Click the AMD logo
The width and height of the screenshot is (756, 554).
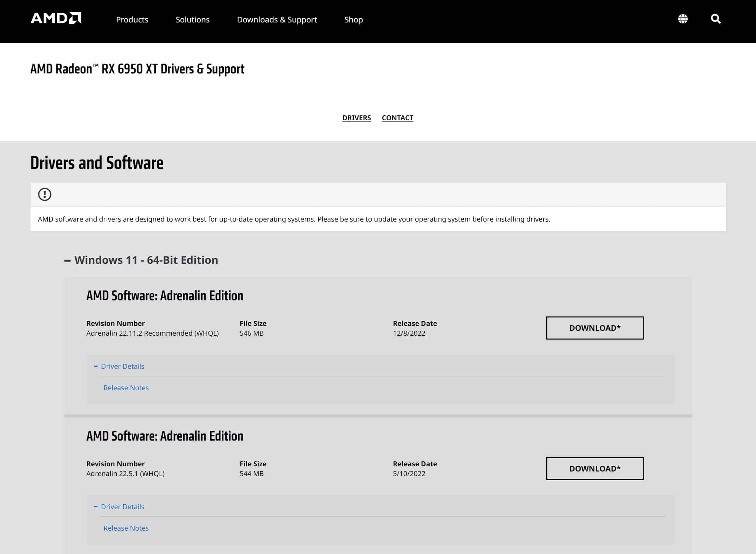(56, 19)
